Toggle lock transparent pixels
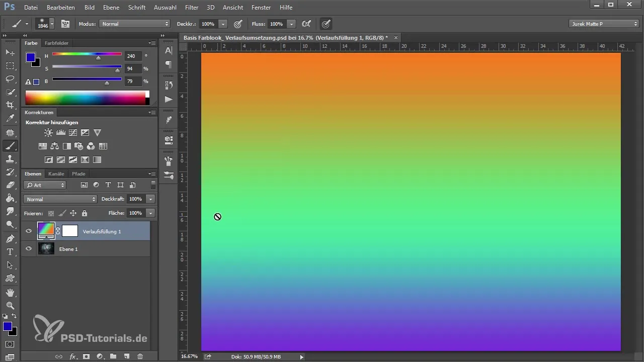The height and width of the screenshot is (362, 644). pyautogui.click(x=51, y=213)
